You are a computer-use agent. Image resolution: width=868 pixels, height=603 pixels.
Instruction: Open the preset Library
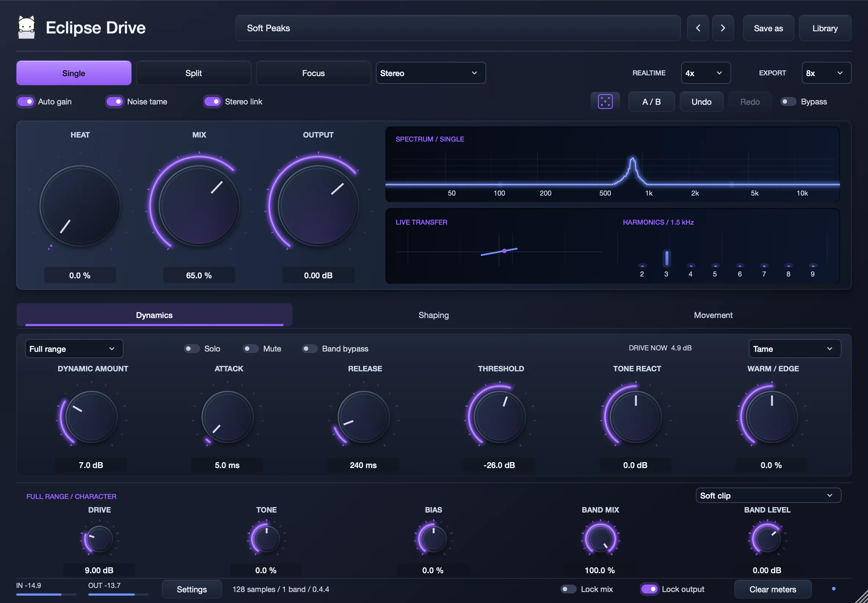point(825,28)
